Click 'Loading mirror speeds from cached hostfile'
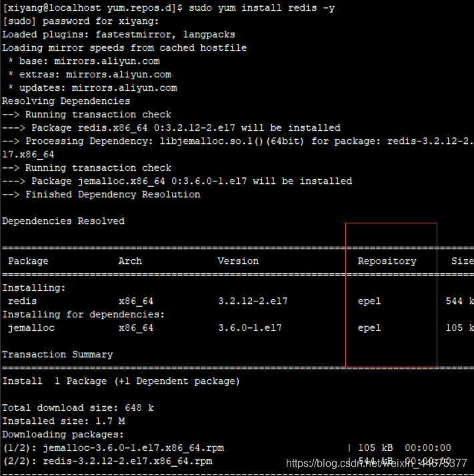Screen dimensions: 474x476 [125, 48]
